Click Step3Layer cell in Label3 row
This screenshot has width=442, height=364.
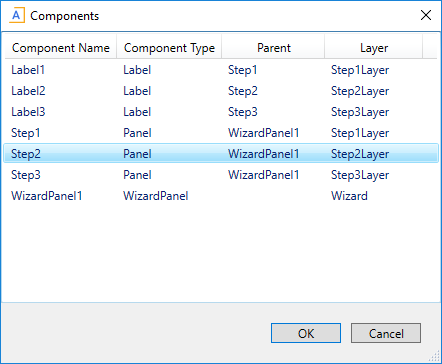click(x=360, y=112)
